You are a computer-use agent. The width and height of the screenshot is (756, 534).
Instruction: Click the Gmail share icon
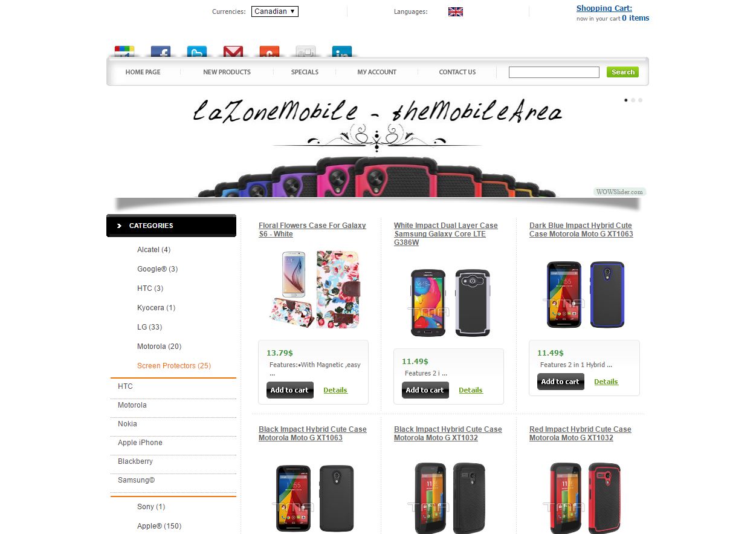(x=233, y=52)
